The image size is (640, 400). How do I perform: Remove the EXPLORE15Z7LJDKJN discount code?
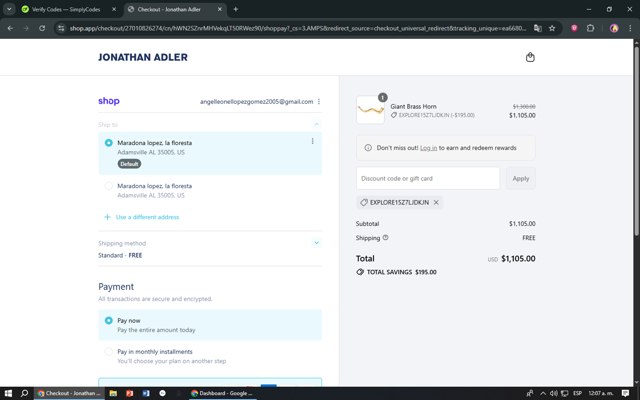pyautogui.click(x=436, y=202)
